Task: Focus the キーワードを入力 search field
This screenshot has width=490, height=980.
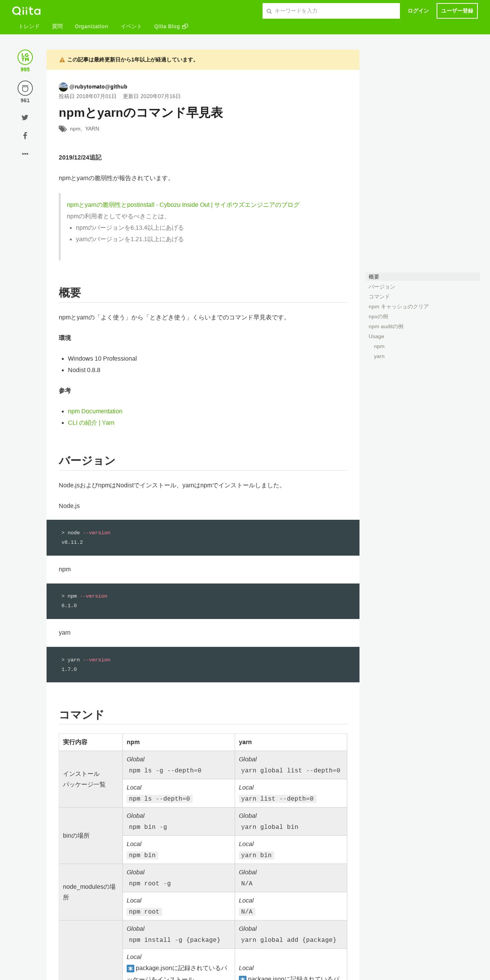Action: click(x=331, y=11)
